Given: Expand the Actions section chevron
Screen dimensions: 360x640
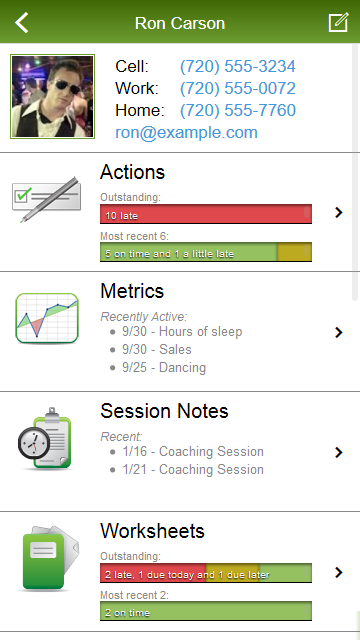Looking at the screenshot, I should (338, 212).
